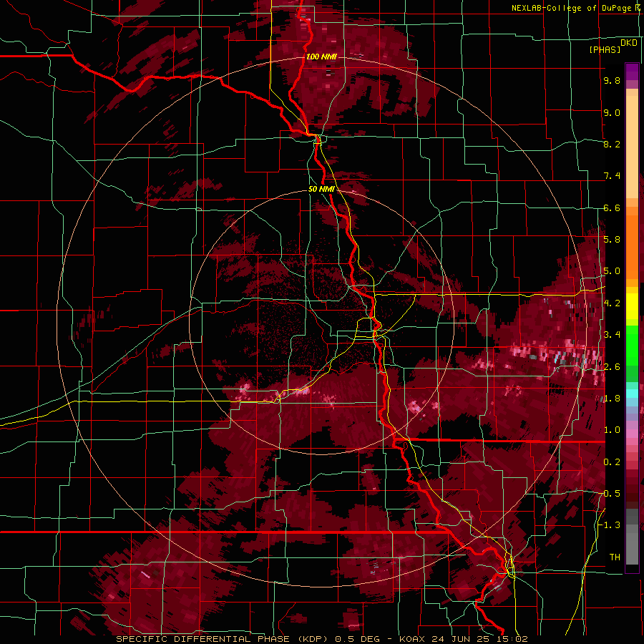Click the DKD label above the color scale
Screen dimensions: 644x644
pos(629,43)
